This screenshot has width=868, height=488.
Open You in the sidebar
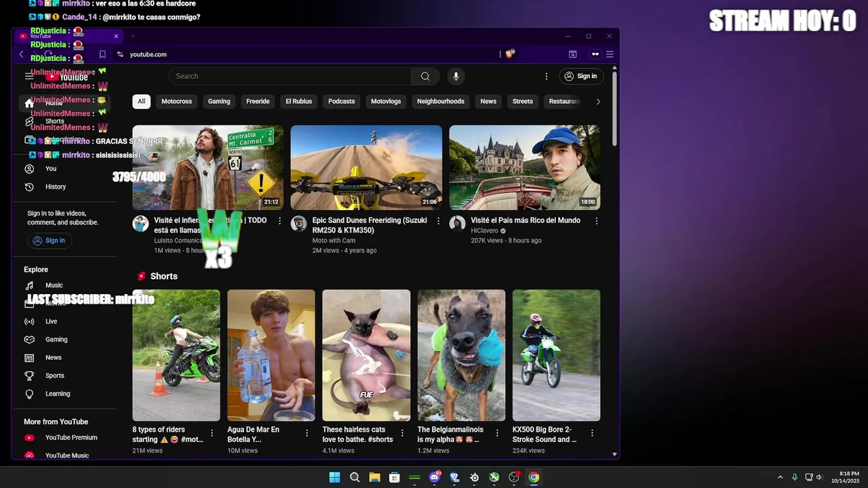tap(65, 169)
